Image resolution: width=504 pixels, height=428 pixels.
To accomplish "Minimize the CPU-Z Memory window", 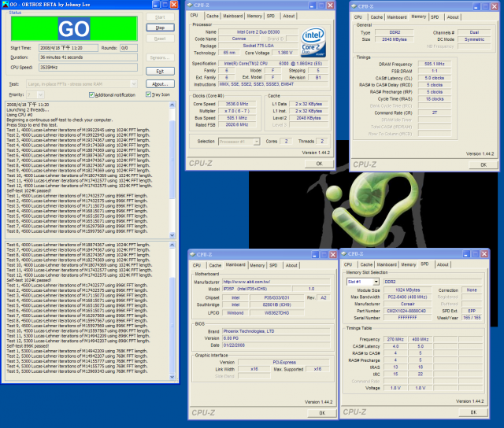I will [476, 6].
